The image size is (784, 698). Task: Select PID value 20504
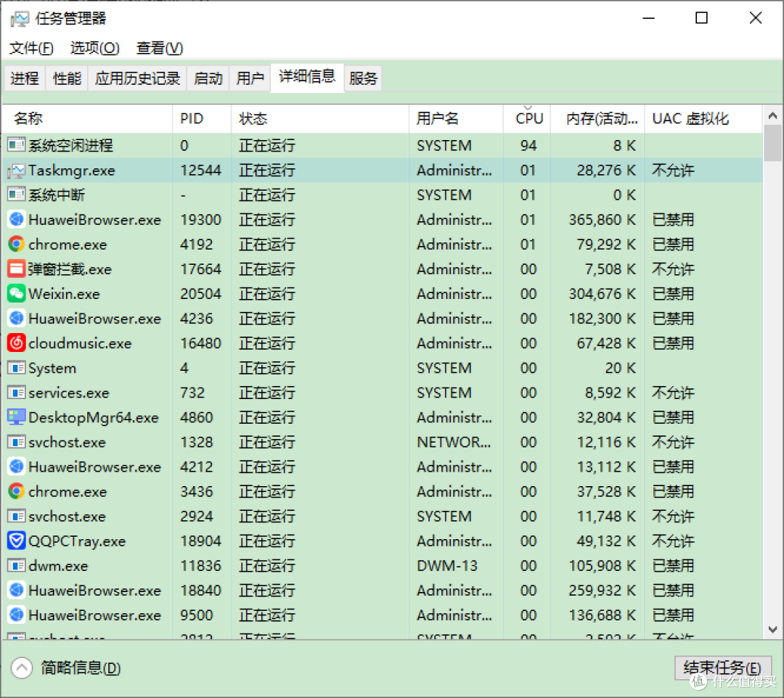tap(200, 294)
